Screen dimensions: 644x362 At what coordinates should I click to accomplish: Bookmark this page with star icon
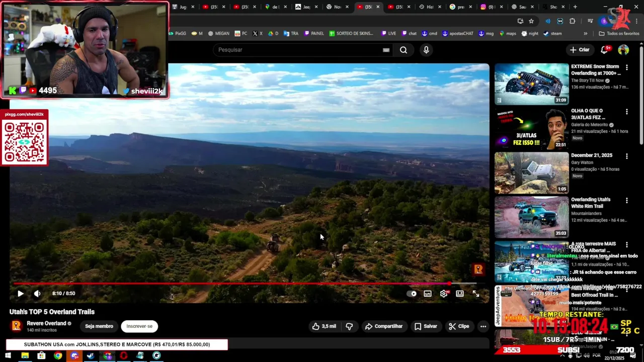(531, 21)
